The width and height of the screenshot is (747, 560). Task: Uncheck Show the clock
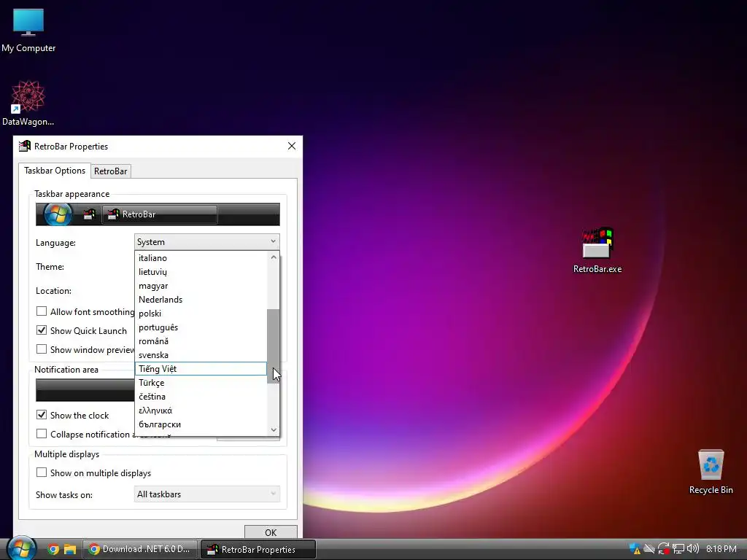click(x=42, y=415)
